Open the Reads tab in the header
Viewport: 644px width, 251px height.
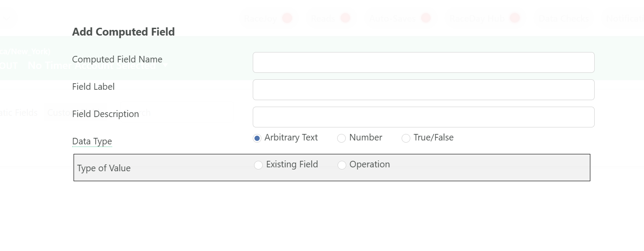coord(321,19)
